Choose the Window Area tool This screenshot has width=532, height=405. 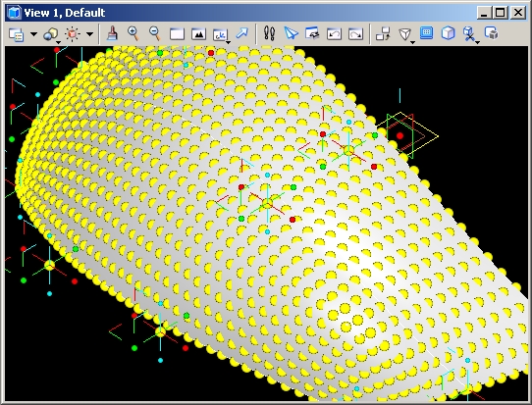177,34
